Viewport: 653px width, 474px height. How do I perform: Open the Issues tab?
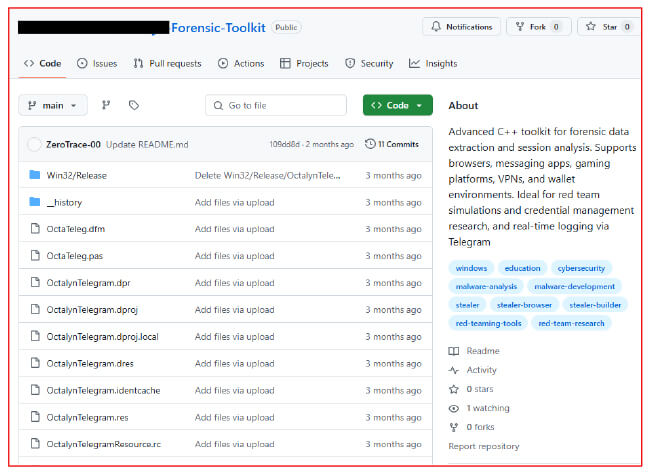pos(97,63)
